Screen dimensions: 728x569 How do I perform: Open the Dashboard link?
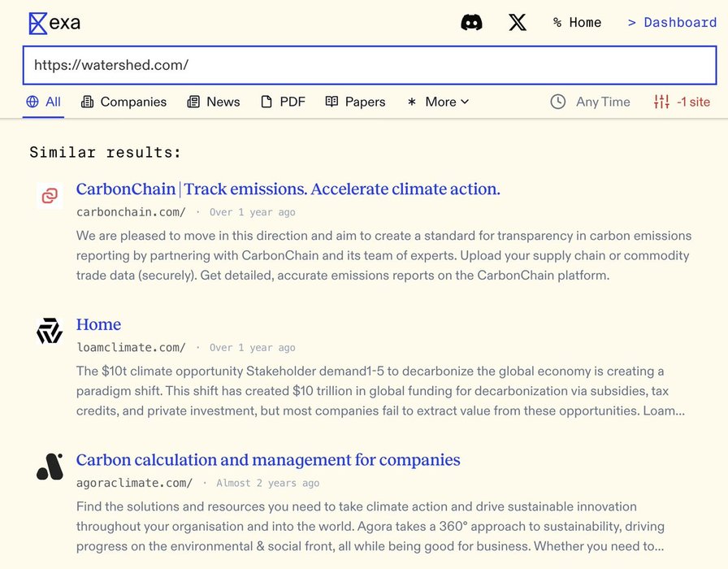pos(672,22)
